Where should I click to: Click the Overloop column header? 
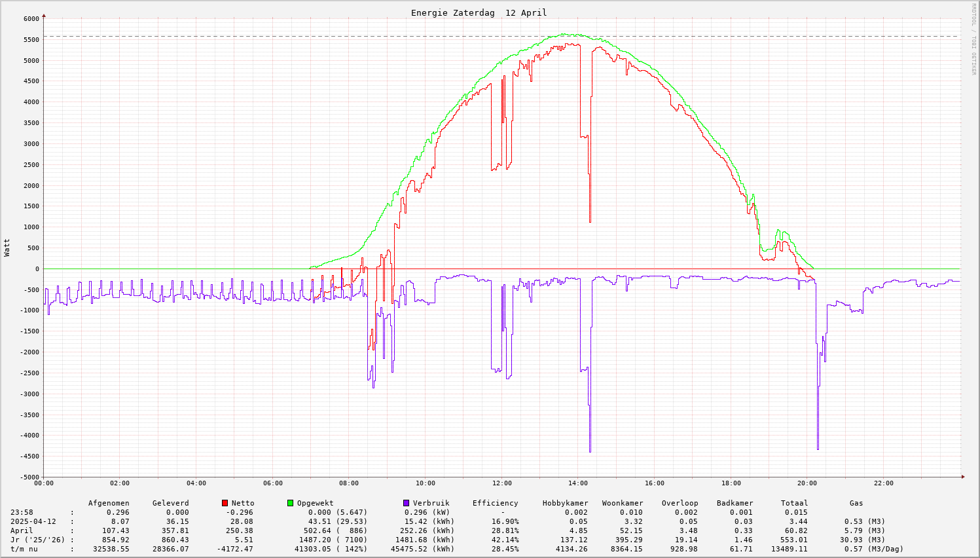pos(680,503)
